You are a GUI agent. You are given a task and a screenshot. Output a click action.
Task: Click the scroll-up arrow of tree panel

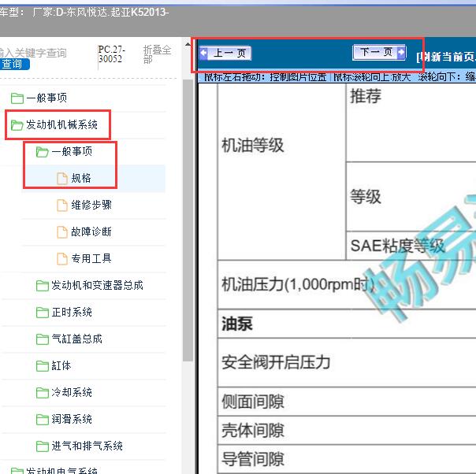[188, 45]
